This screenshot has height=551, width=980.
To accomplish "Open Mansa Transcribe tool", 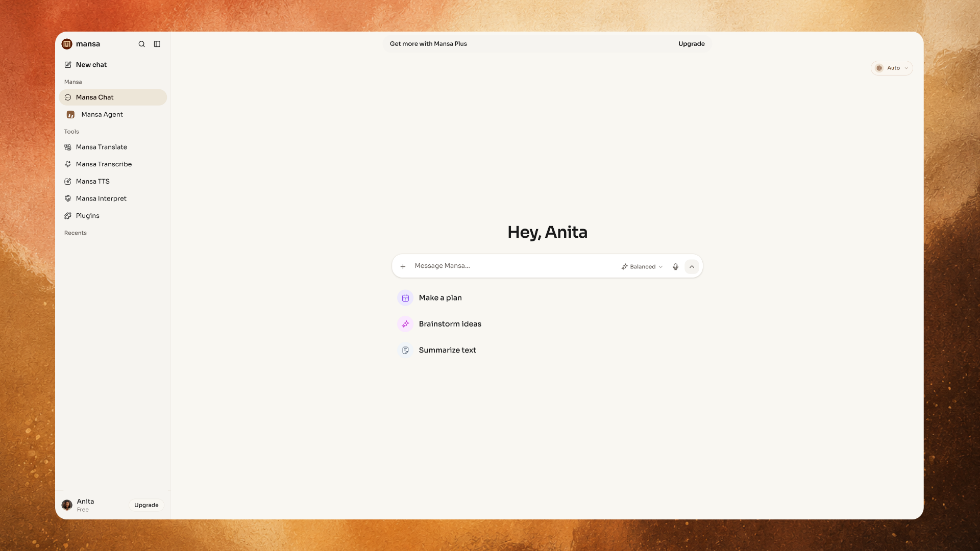I will [113, 164].
